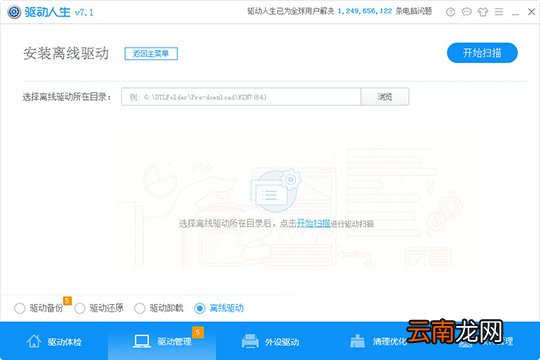Screen dimensions: 540x360
Task: Open the help question mark icon
Action: click(x=450, y=12)
